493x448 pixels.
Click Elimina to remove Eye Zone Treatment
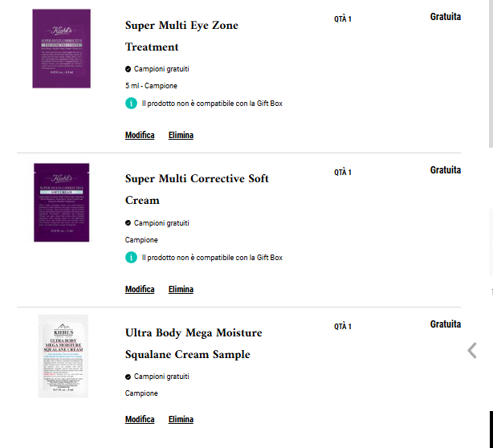point(181,135)
